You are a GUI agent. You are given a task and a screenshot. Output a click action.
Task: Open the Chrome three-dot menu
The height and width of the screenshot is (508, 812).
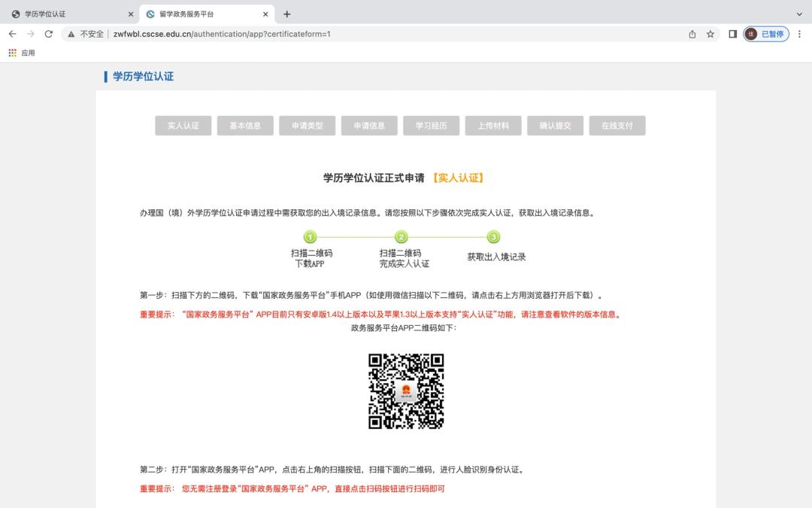[799, 34]
